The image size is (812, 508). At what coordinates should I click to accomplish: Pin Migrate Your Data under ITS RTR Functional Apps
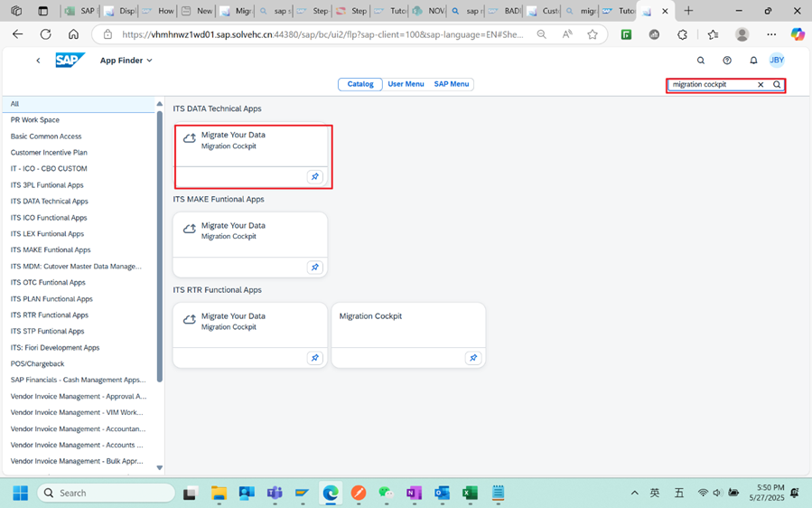coord(315,358)
